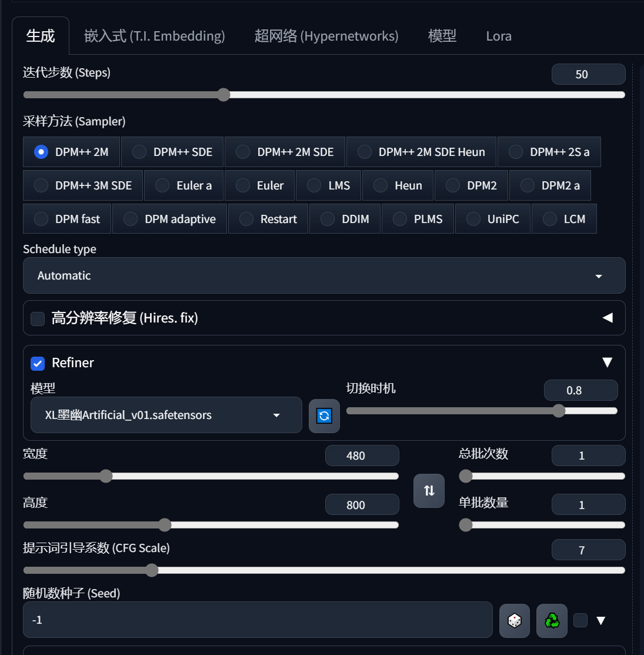This screenshot has height=655, width=644.
Task: Expand extra seed options triangle
Action: click(600, 620)
